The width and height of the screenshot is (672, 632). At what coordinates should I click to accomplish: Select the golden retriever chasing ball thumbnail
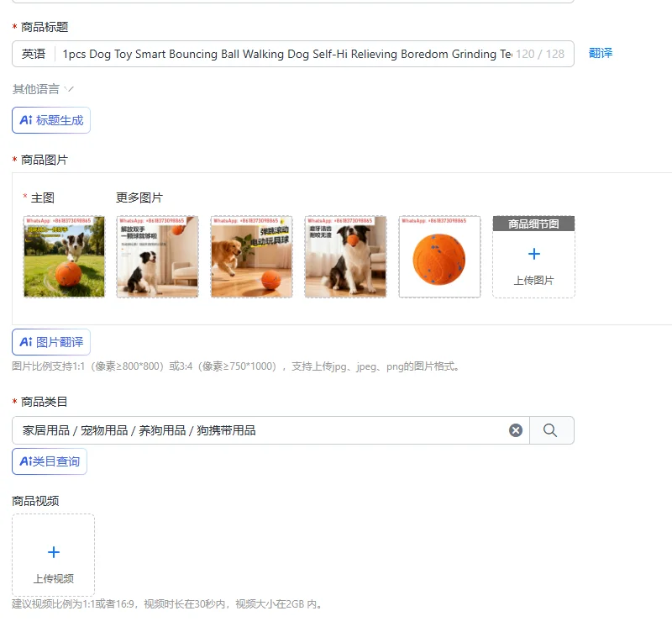point(251,256)
